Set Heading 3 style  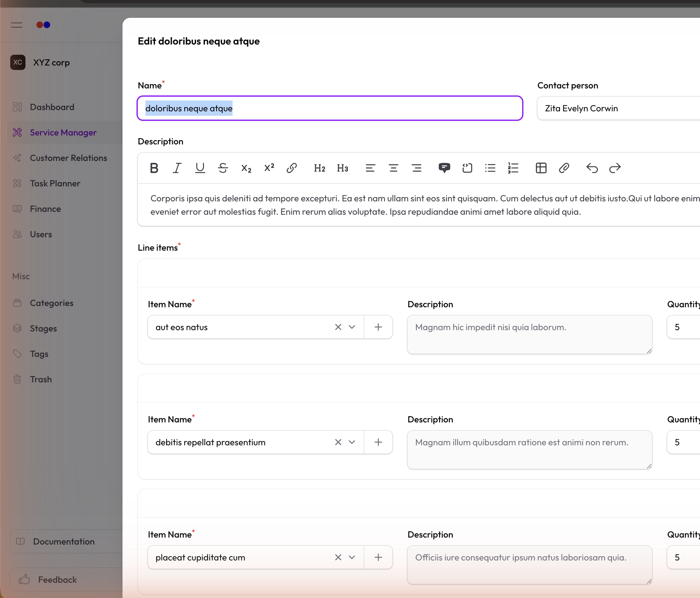point(343,168)
